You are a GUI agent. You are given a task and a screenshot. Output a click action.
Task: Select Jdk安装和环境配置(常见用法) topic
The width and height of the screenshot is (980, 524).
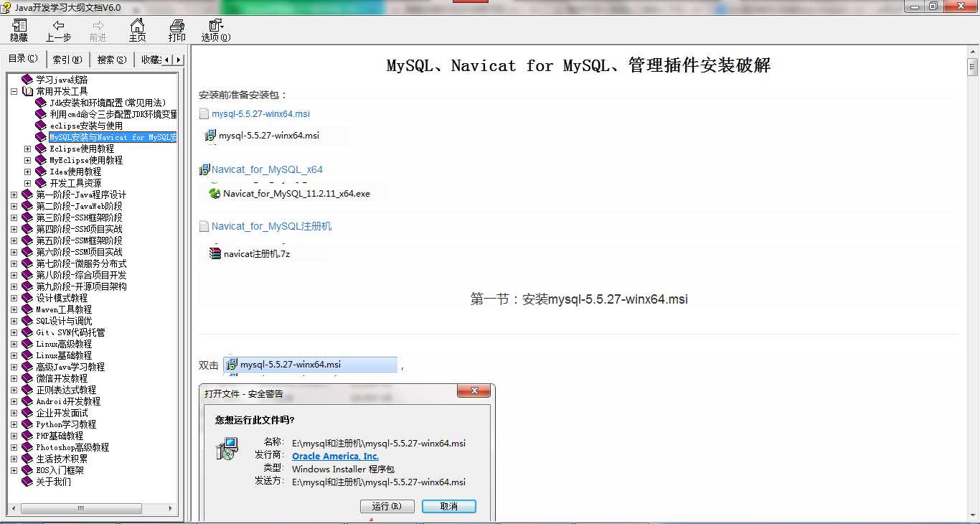pos(108,103)
